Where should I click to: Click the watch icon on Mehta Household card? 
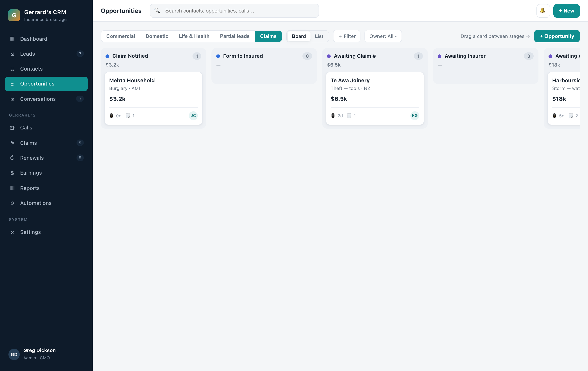(111, 116)
